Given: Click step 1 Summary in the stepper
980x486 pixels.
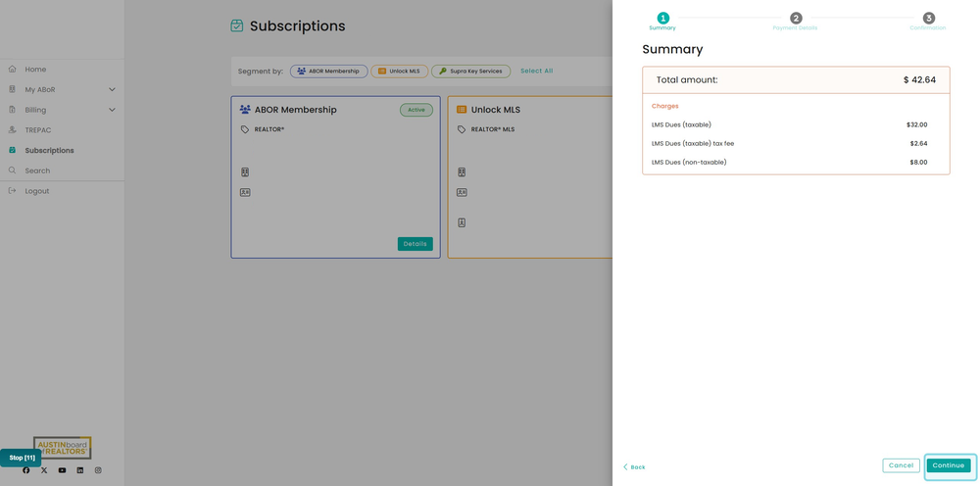Looking at the screenshot, I should [x=662, y=22].
